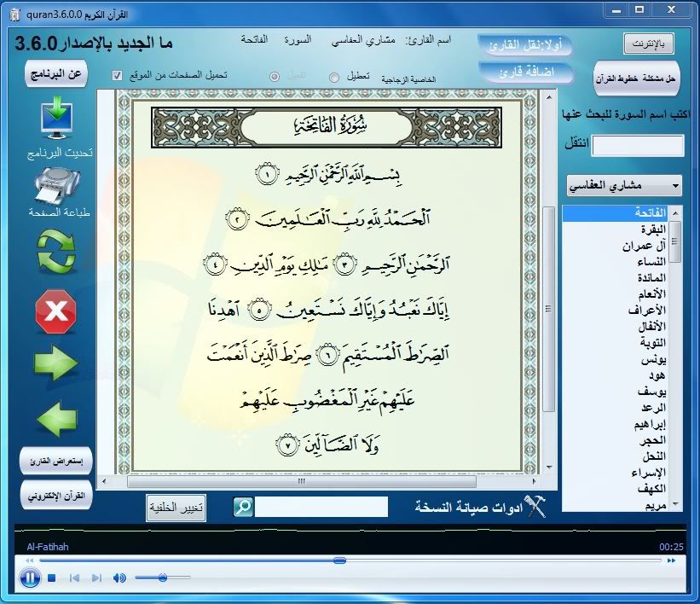The height and width of the screenshot is (604, 700).
Task: Click the green left arrow icon
Action: coord(57,419)
